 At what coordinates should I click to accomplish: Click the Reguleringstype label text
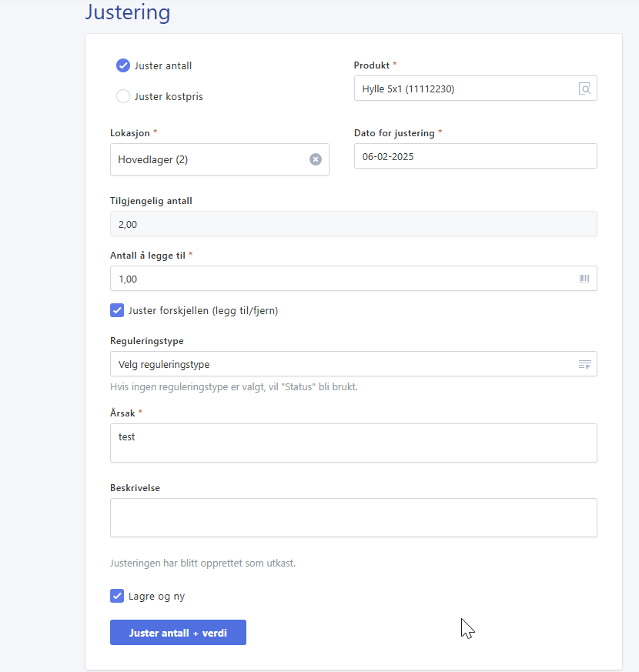pyautogui.click(x=147, y=341)
